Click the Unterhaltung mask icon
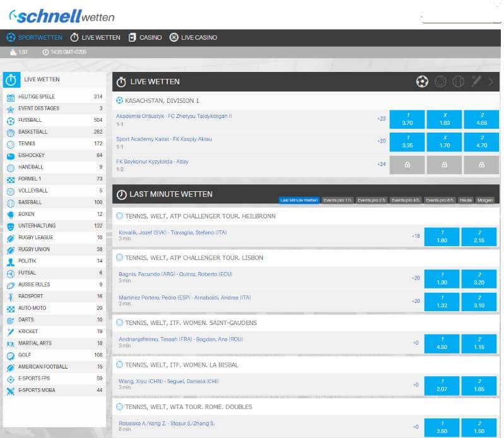 click(11, 227)
